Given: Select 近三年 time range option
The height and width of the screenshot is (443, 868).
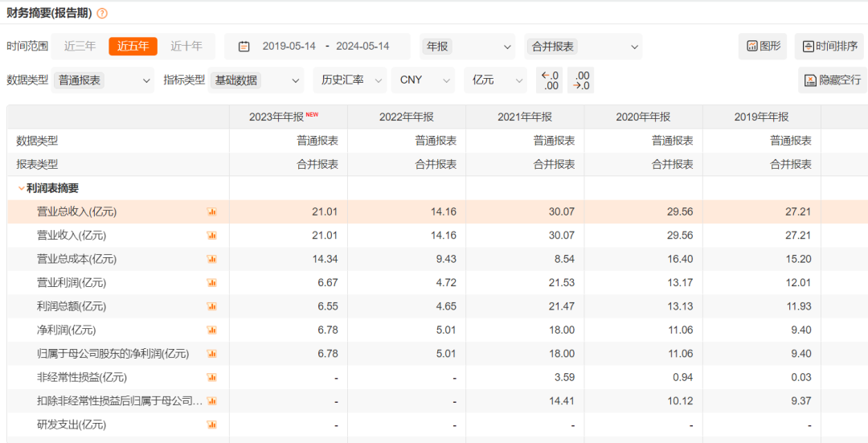Looking at the screenshot, I should [x=80, y=47].
